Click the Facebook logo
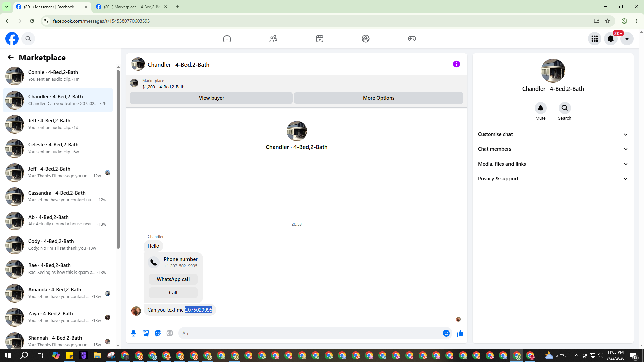The image size is (644, 362). pos(12,39)
